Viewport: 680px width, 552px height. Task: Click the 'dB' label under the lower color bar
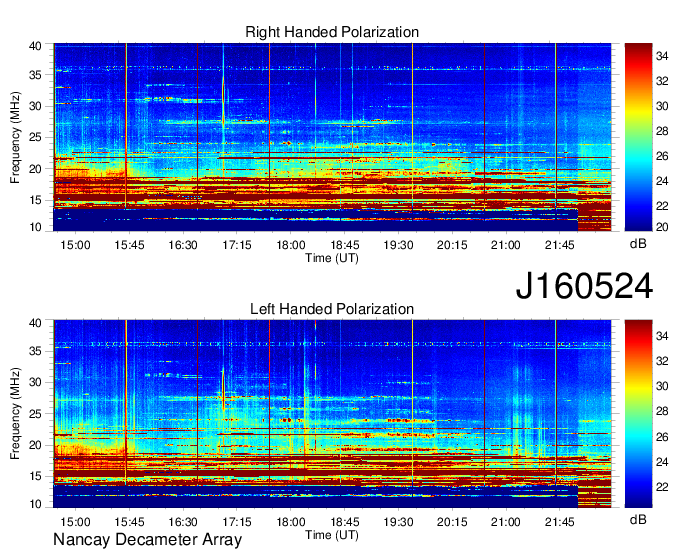638,519
